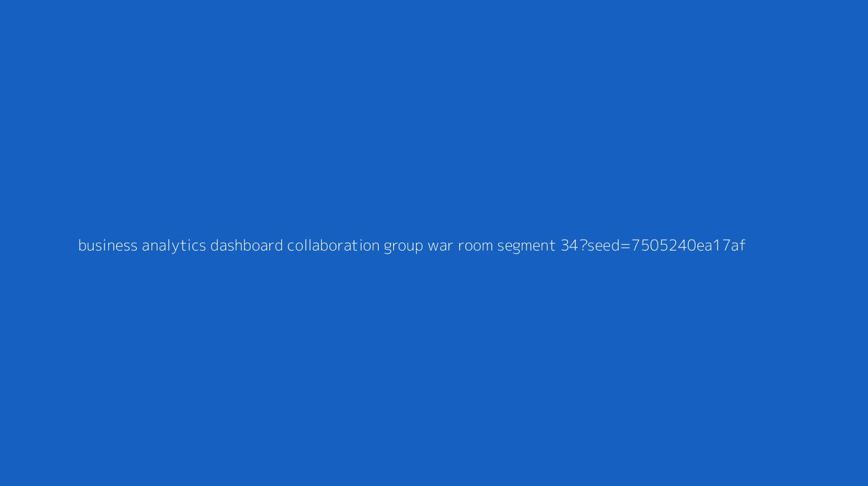Click the word "segment"
Viewport: 868px width, 486px height.
point(526,246)
